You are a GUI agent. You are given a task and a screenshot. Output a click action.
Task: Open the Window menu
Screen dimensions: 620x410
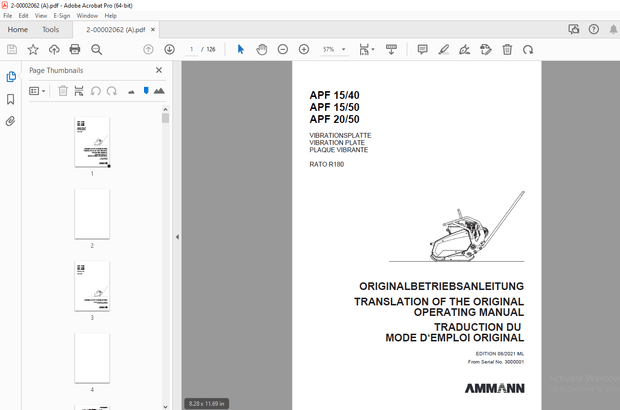tap(87, 16)
